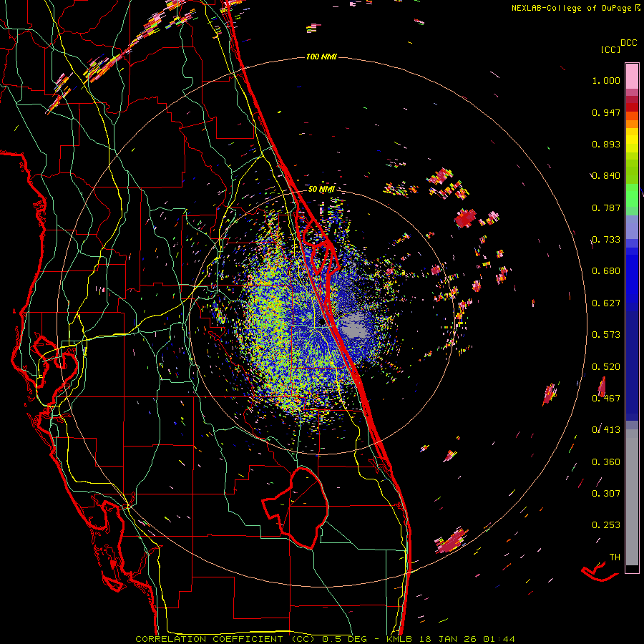The height and width of the screenshot is (644, 644).
Task: Click the 0.307 legend value
Action: click(606, 494)
